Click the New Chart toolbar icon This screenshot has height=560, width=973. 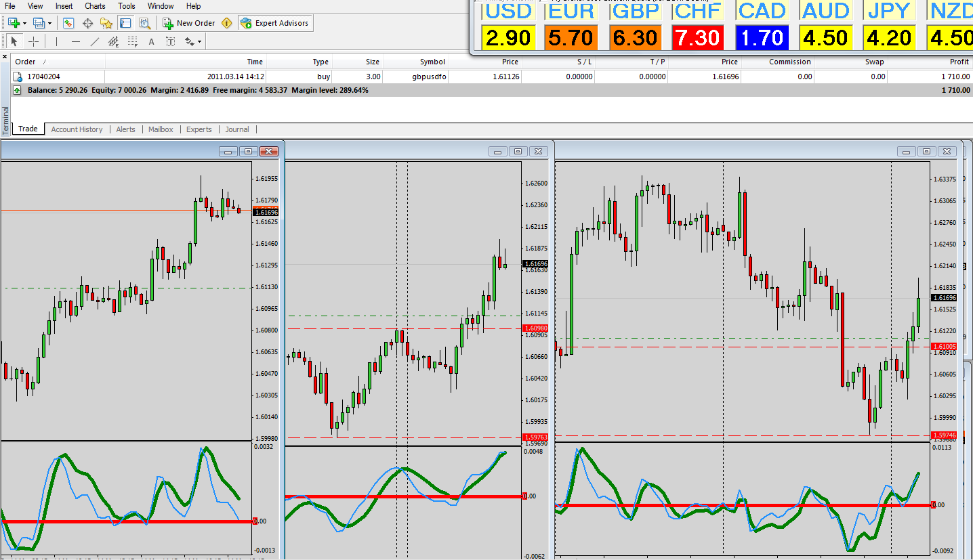pos(14,23)
